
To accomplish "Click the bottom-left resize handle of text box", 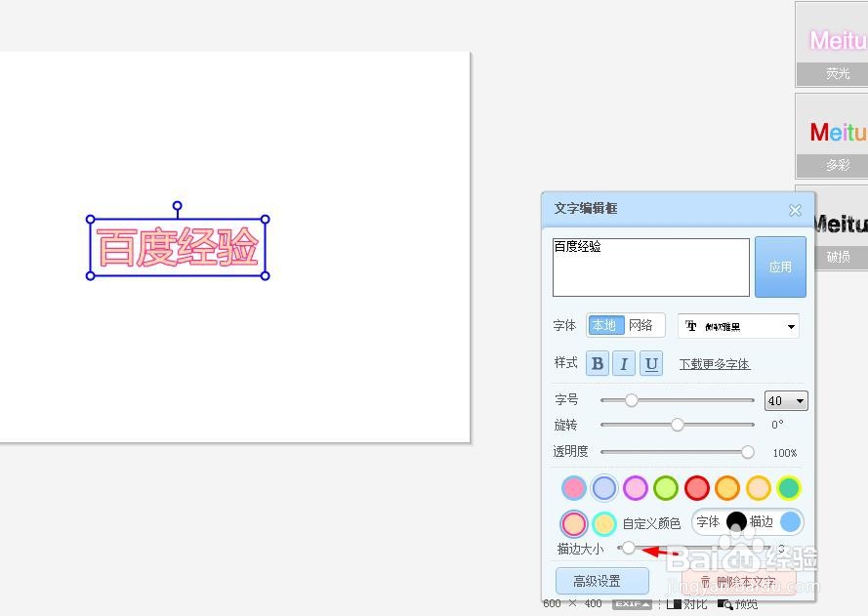I will coord(91,275).
